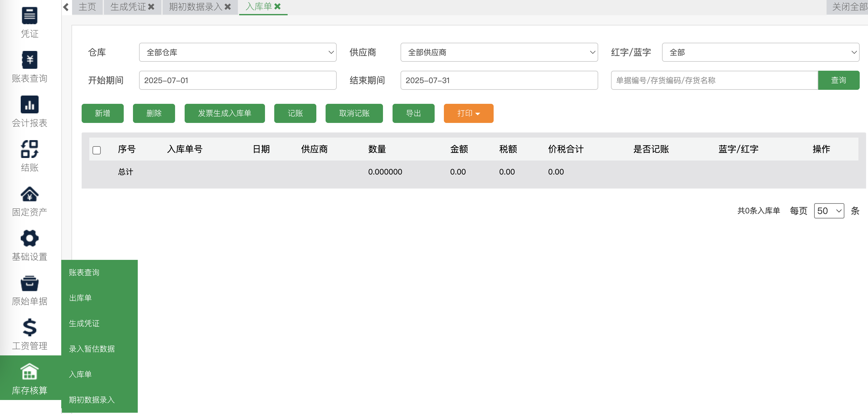Screen dimensions: 868x414
Task: Open the 供应商 supplier dropdown
Action: coord(499,52)
